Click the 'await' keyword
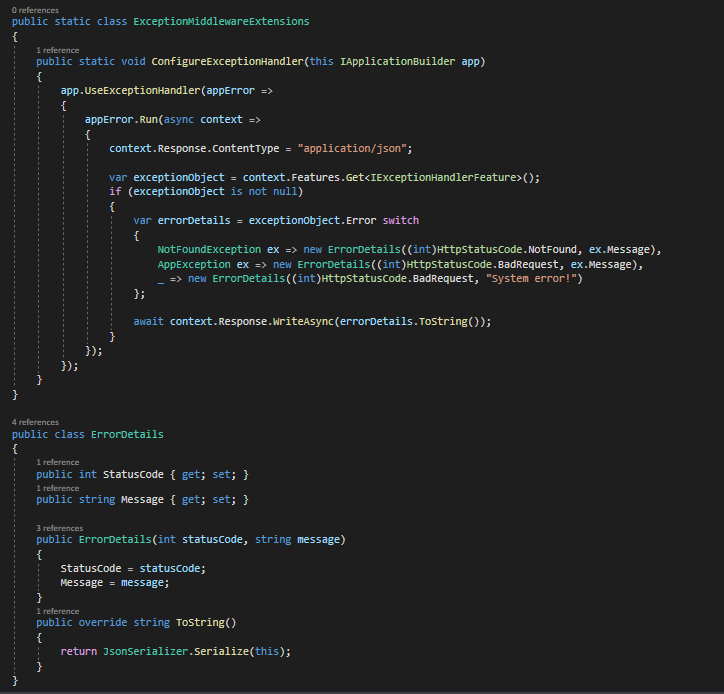 point(148,322)
